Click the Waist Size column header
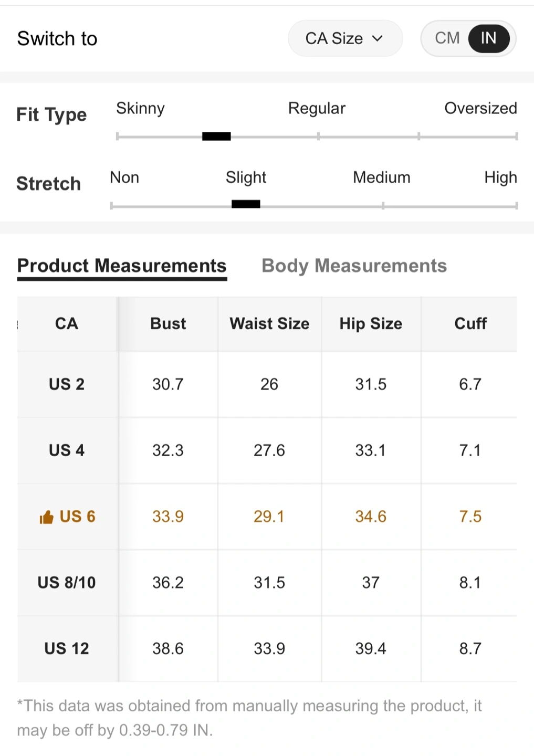The width and height of the screenshot is (534, 756). click(x=269, y=323)
